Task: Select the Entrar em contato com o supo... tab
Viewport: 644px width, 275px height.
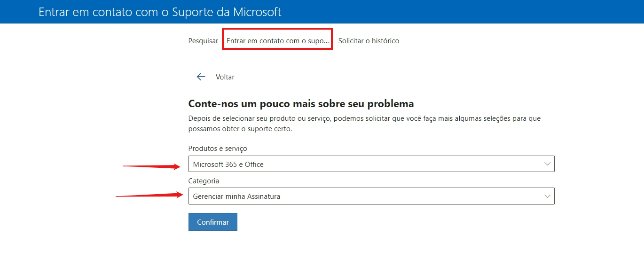Action: [278, 41]
